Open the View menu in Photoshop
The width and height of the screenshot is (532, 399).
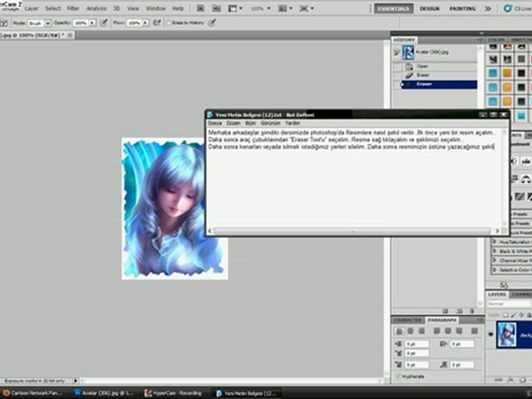[x=133, y=8]
